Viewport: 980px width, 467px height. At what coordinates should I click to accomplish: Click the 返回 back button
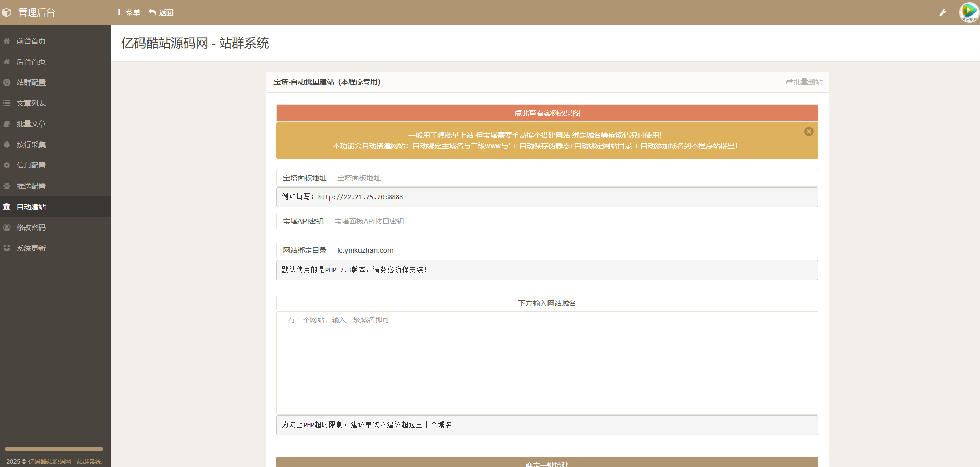pyautogui.click(x=161, y=12)
